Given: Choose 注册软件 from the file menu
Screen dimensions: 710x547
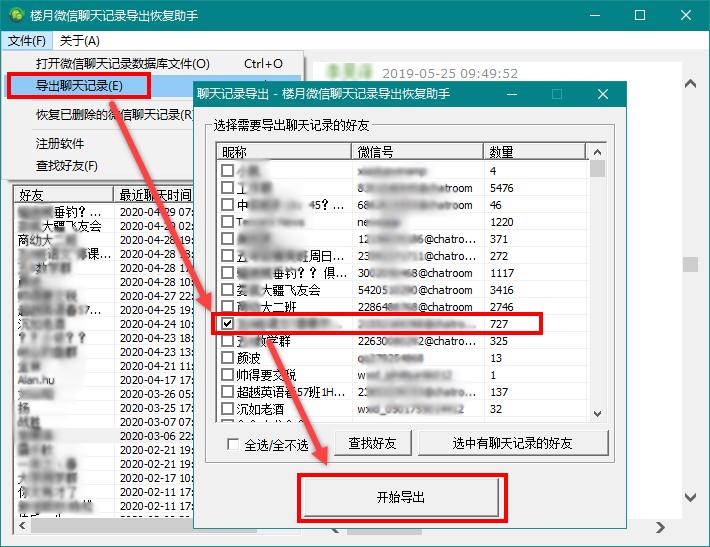Looking at the screenshot, I should (60, 144).
